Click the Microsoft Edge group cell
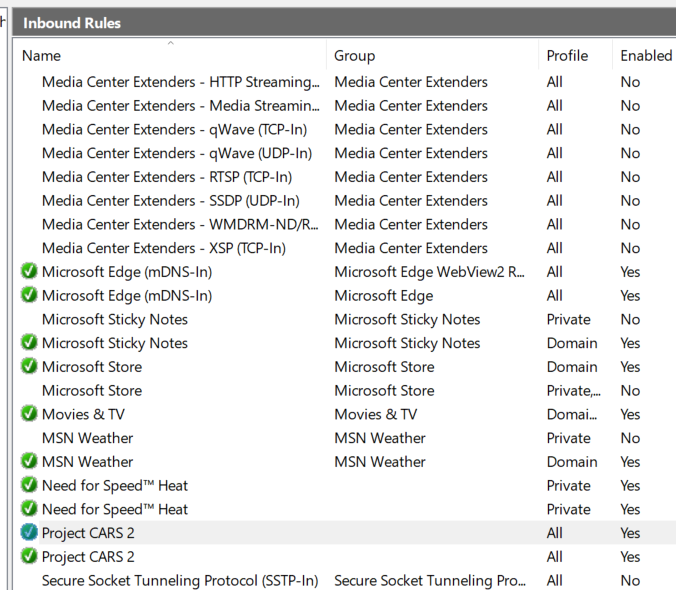Screen dimensions: 676x590 click(x=384, y=295)
